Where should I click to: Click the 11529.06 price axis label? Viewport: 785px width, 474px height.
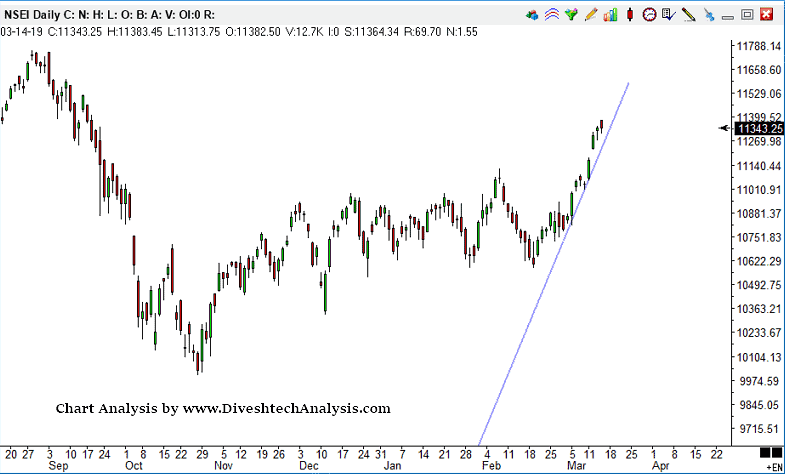[x=759, y=94]
